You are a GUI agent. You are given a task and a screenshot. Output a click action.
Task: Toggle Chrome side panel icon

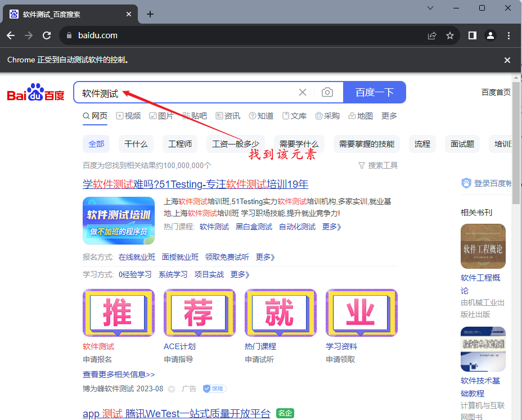coord(472,35)
